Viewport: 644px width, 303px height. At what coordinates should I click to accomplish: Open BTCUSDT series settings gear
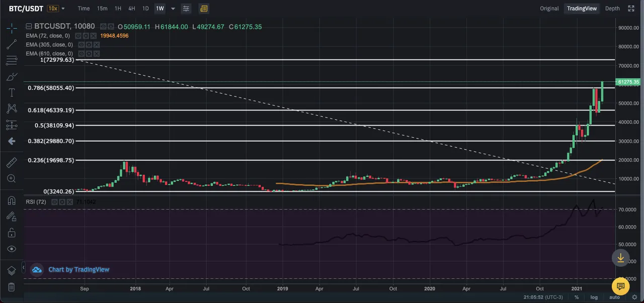110,27
